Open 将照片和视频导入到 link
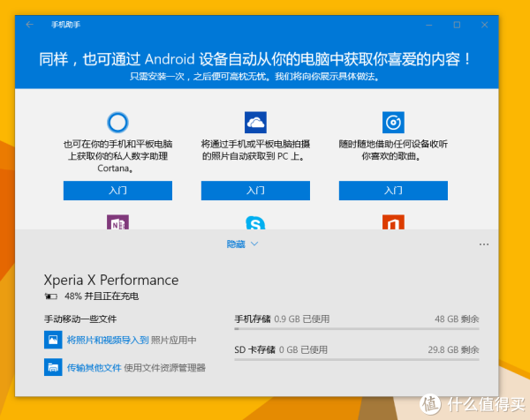530x420 pixels. [108, 340]
